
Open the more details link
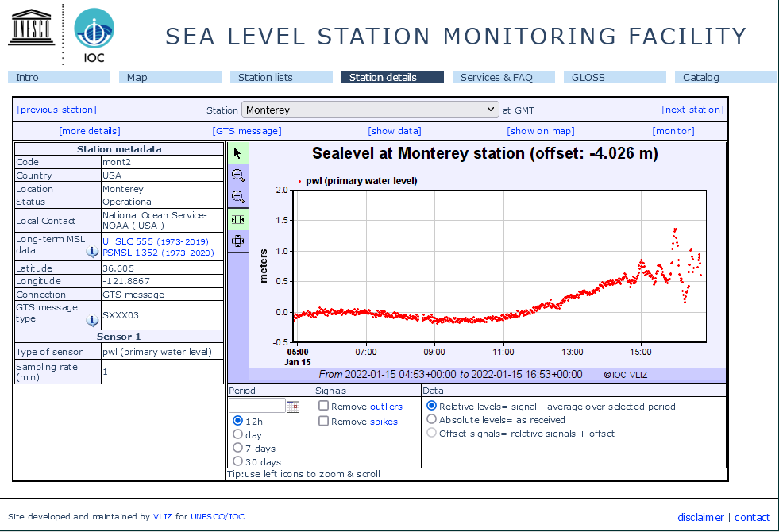(x=90, y=131)
